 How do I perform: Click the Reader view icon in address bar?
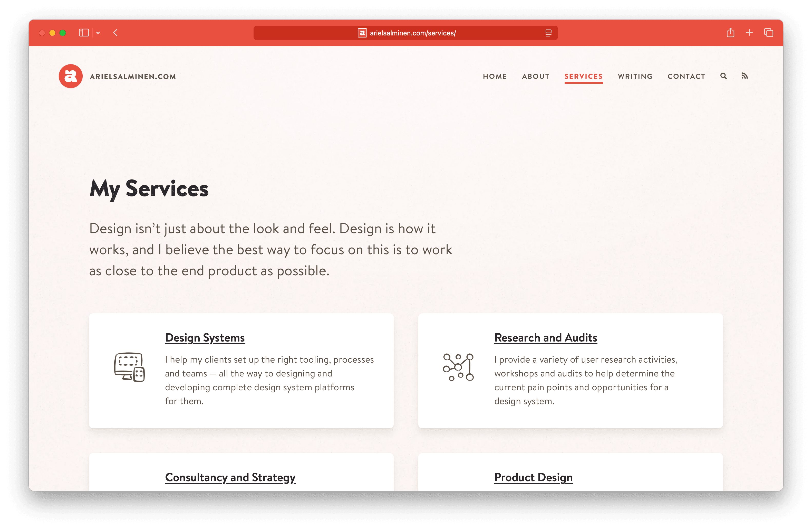coord(548,33)
